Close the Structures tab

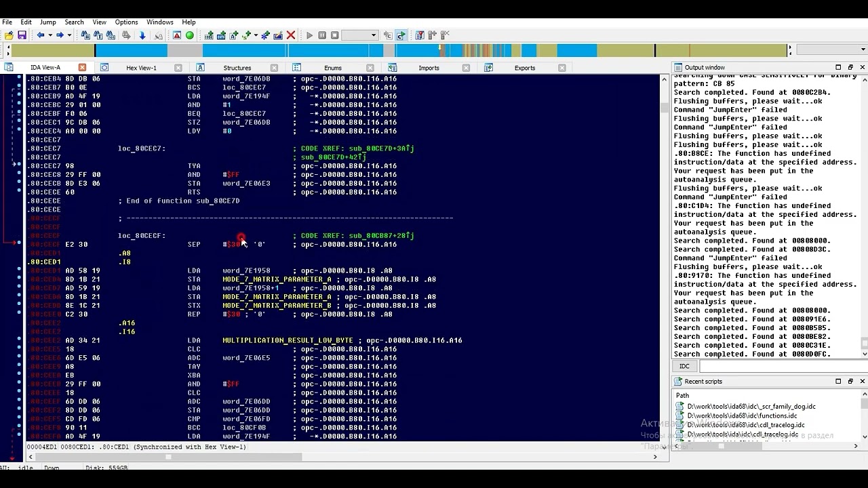[274, 68]
